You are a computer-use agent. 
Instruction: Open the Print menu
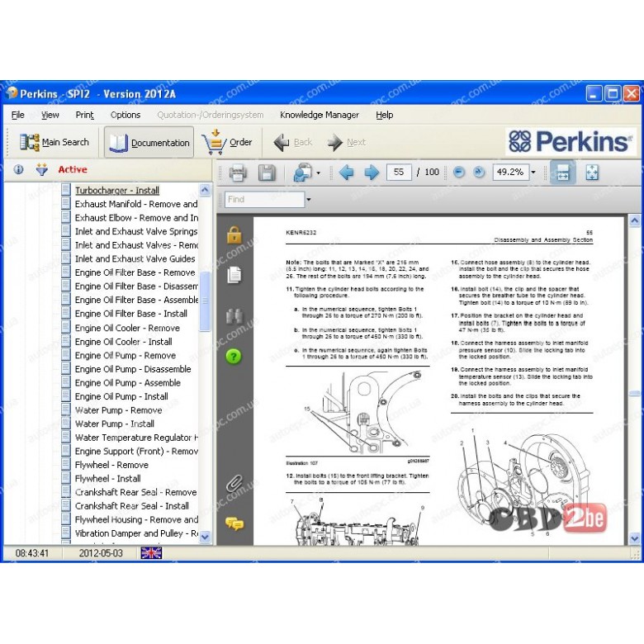84,115
